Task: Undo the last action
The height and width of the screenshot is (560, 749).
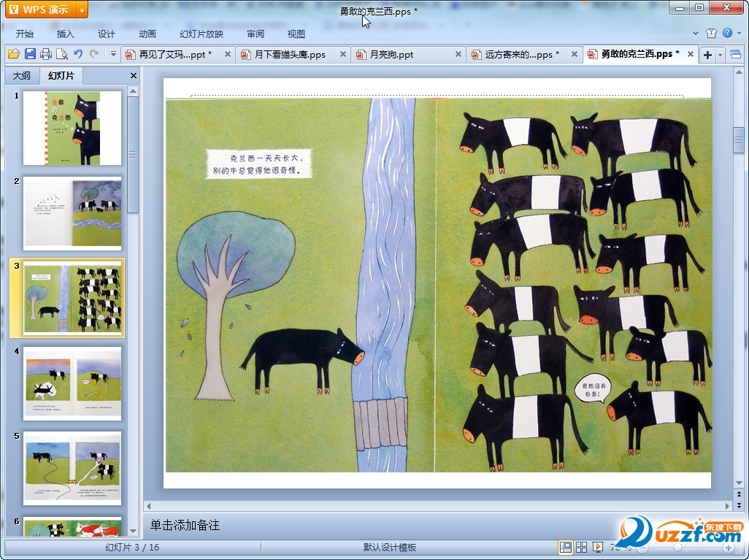Action: point(78,54)
